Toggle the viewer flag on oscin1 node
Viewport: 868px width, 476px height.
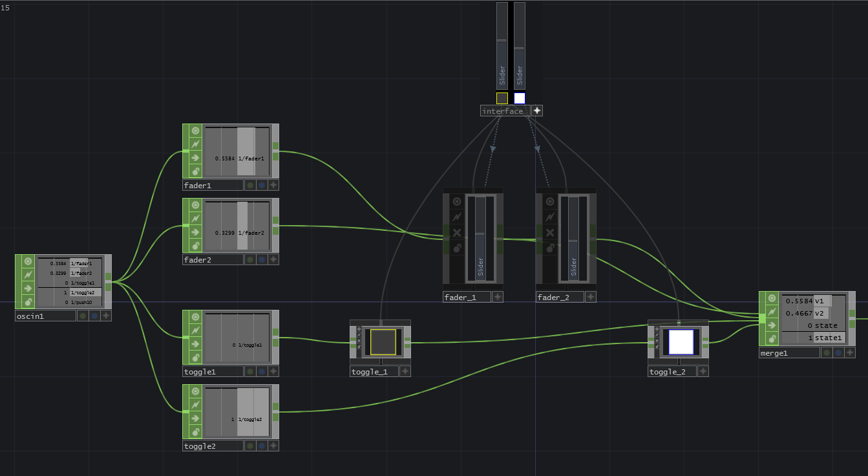(28, 261)
